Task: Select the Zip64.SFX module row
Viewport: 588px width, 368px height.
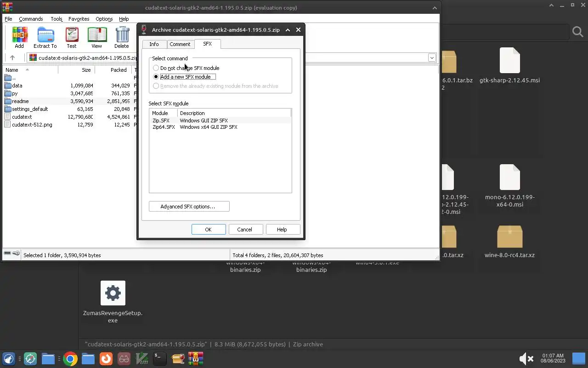Action: click(x=220, y=127)
